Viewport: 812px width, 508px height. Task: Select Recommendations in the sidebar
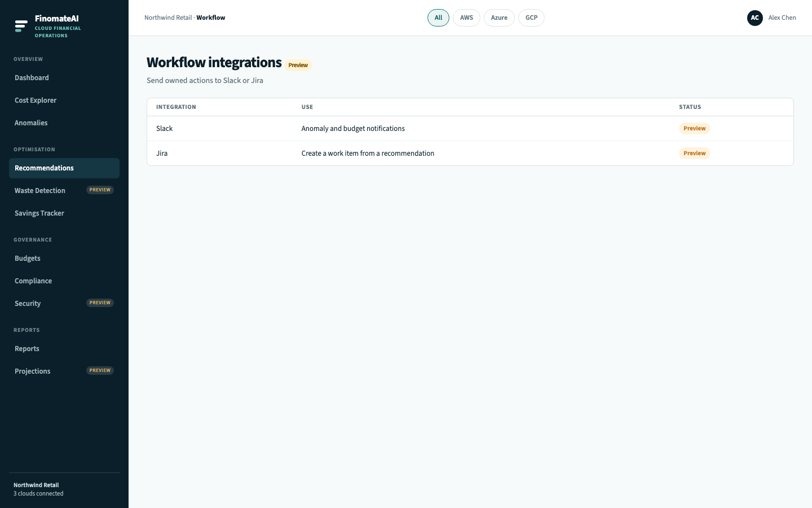click(x=64, y=168)
